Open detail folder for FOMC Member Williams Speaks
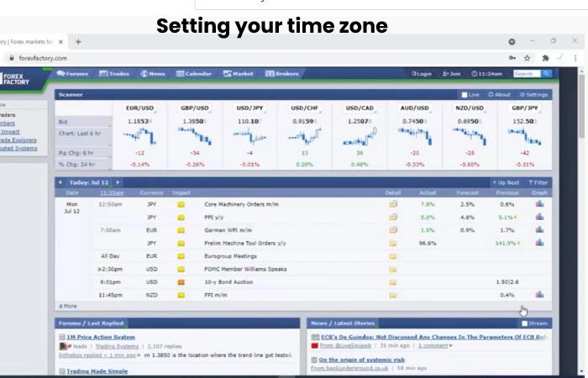The image size is (588, 378). pyautogui.click(x=393, y=270)
